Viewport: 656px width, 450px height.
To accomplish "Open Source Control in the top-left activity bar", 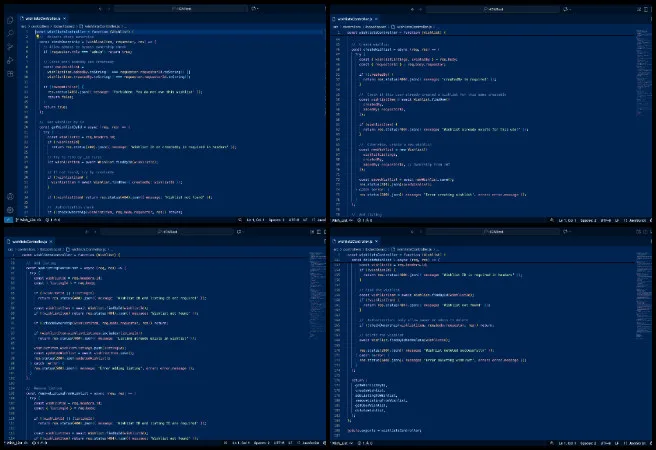I will [8, 47].
